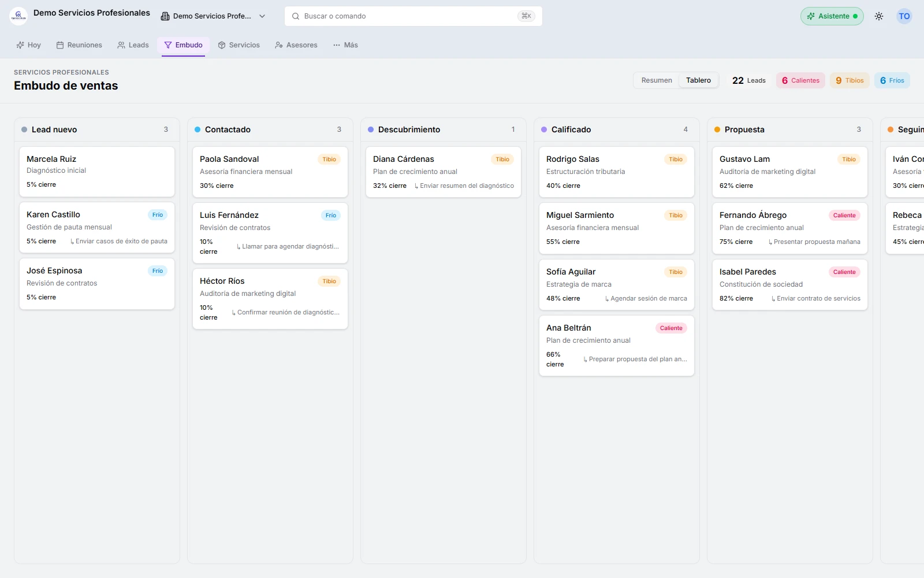Open the Diana Cárdenas card
Viewport: 924px width, 578px height.
[444, 172]
